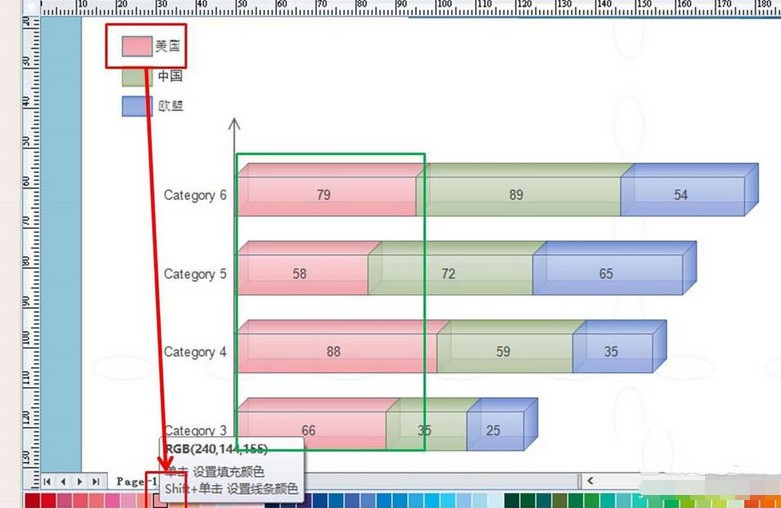Select the Category 5 axis label

tap(195, 274)
